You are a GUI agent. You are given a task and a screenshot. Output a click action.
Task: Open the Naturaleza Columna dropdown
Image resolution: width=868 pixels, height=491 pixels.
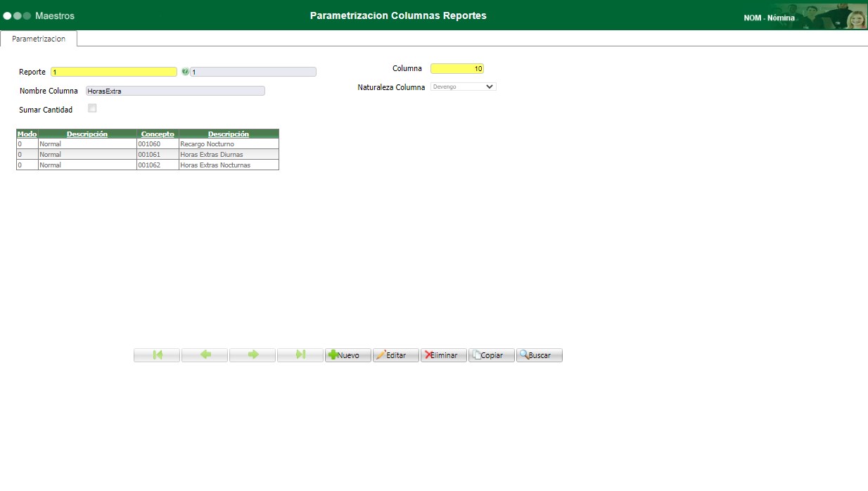[x=464, y=87]
